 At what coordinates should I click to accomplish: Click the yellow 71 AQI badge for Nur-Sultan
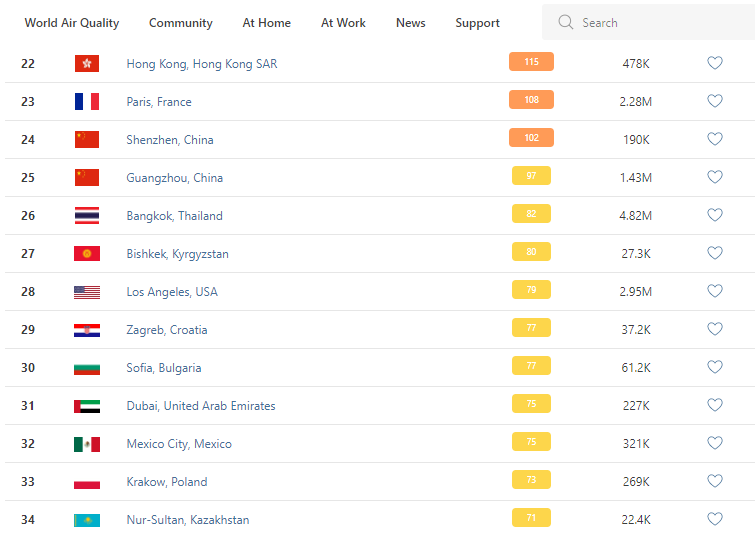(531, 518)
